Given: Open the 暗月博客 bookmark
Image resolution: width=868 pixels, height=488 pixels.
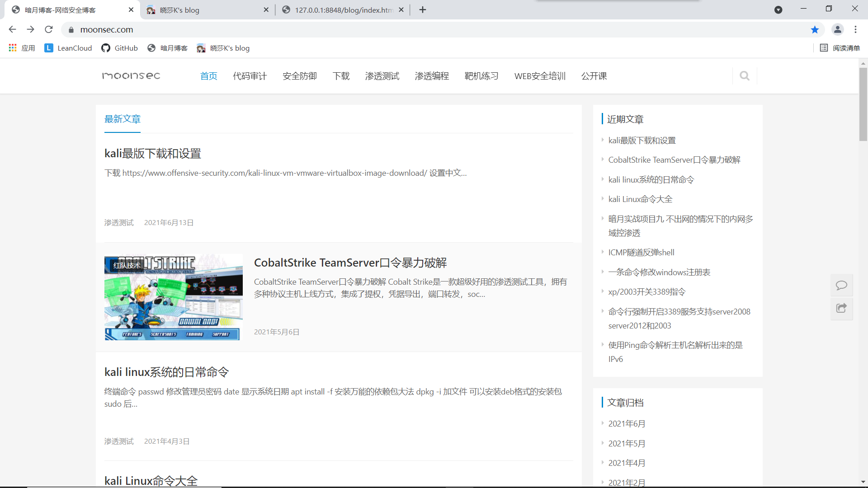Looking at the screenshot, I should pos(168,48).
